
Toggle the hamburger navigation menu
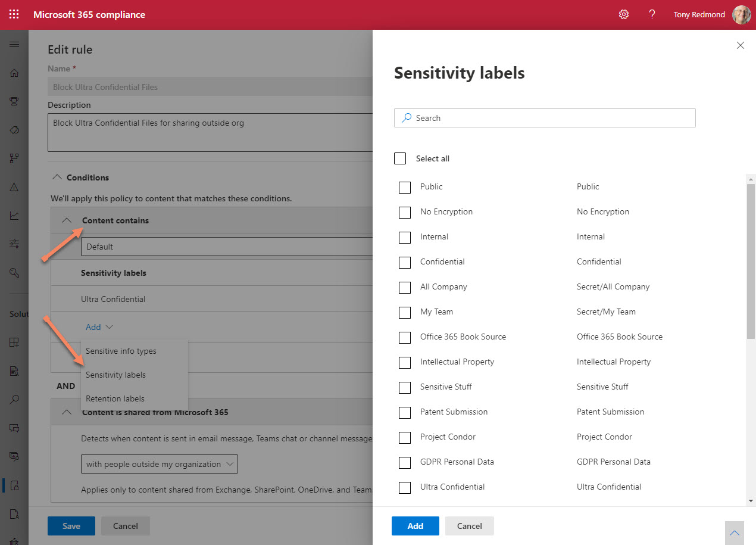tap(14, 45)
